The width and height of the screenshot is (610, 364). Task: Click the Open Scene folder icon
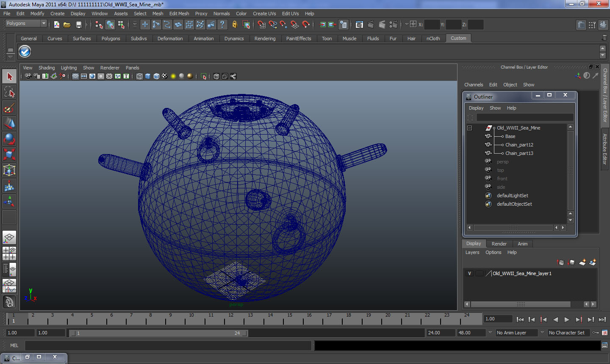point(67,25)
